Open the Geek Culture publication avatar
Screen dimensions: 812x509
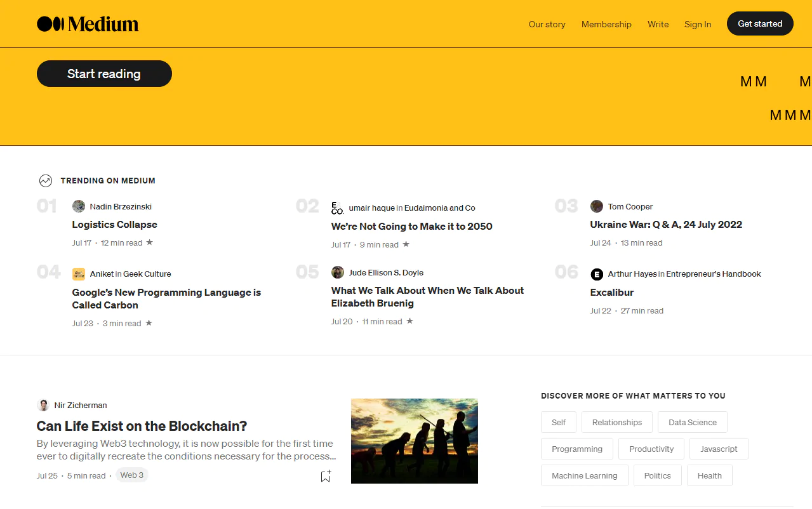[79, 274]
